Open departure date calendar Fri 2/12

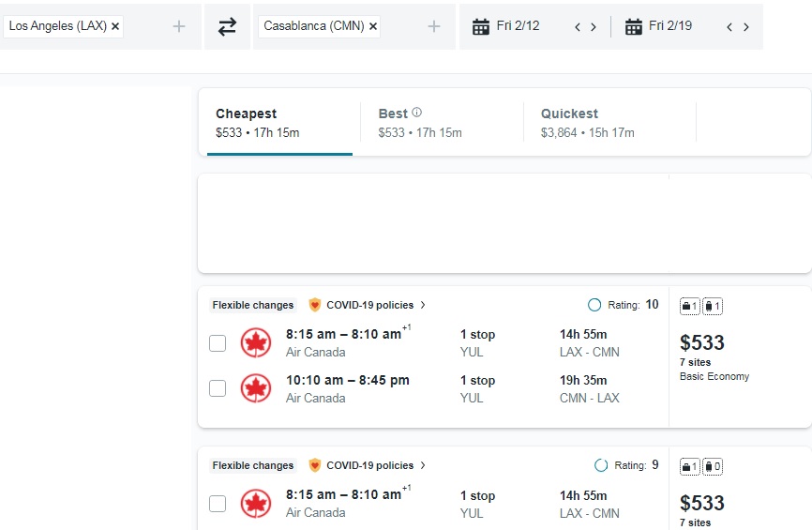[x=507, y=26]
